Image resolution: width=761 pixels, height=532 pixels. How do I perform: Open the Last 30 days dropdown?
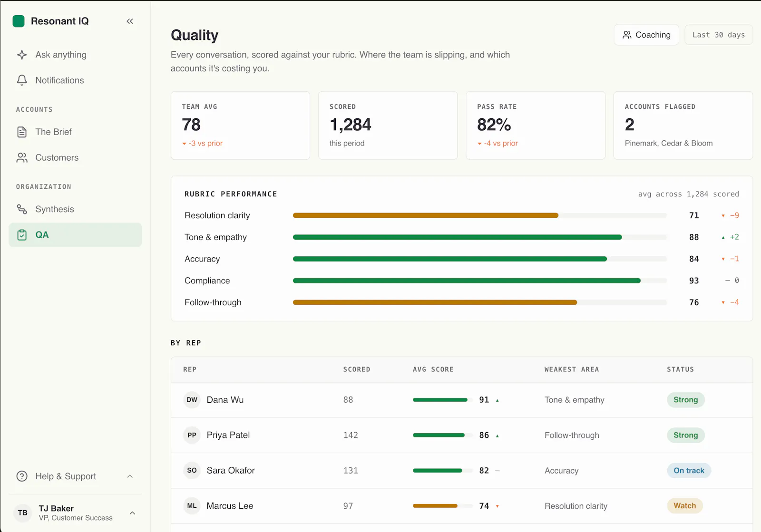click(719, 35)
